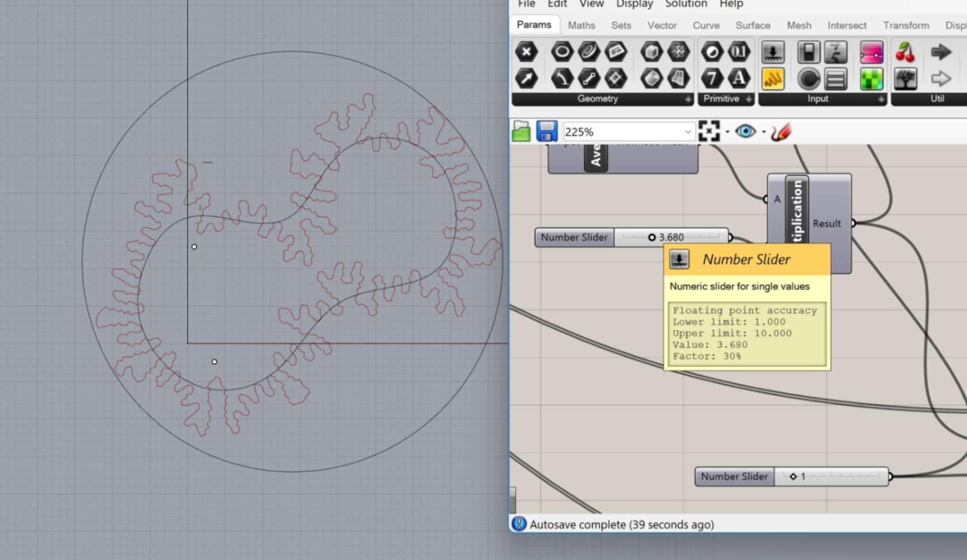The image size is (967, 560).
Task: Switch to the Surface tab
Action: [753, 25]
